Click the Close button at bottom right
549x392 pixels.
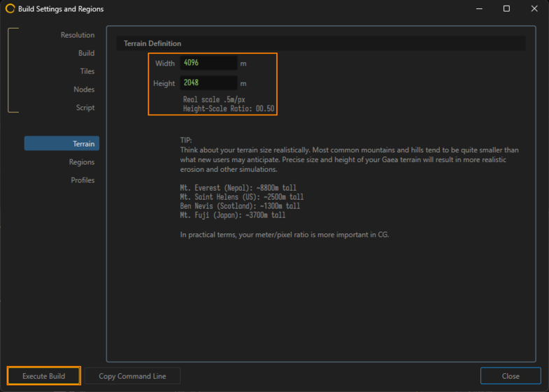(511, 376)
